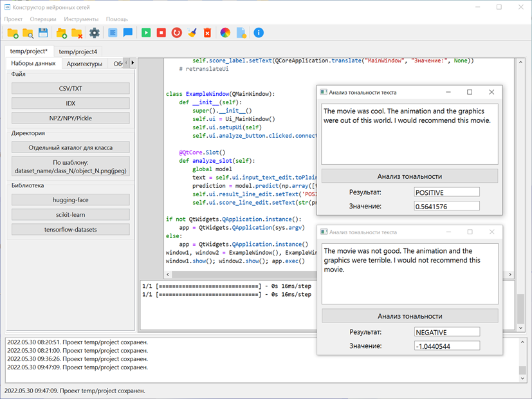Click Анализ тональности button in upper window
Screen dimensions: 532x399
410,176
